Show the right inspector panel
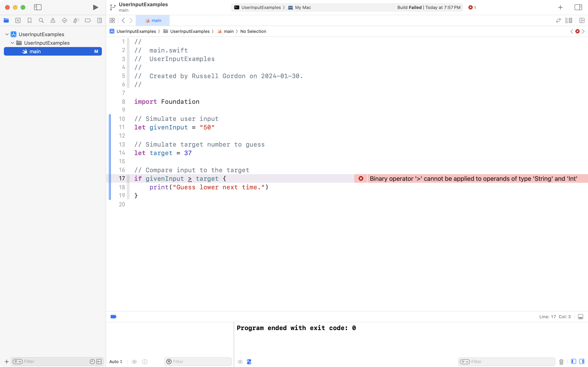The width and height of the screenshot is (588, 367). tap(578, 7)
